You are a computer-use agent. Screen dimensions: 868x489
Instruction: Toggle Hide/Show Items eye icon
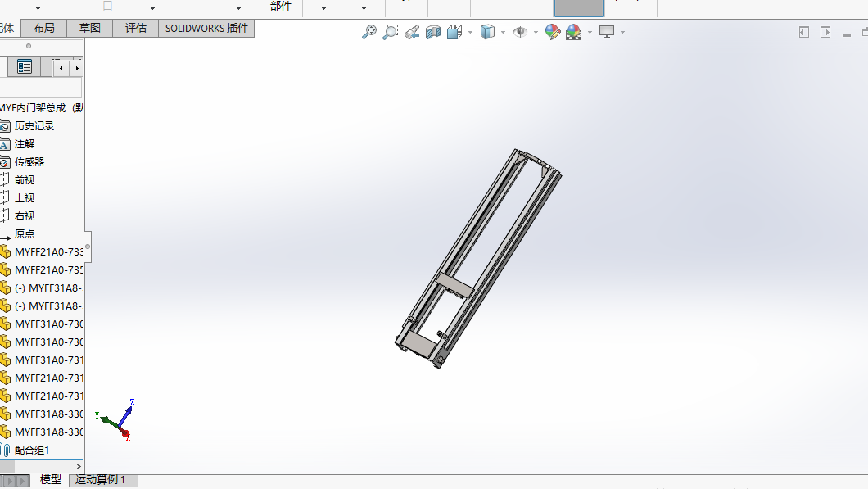[x=520, y=32]
